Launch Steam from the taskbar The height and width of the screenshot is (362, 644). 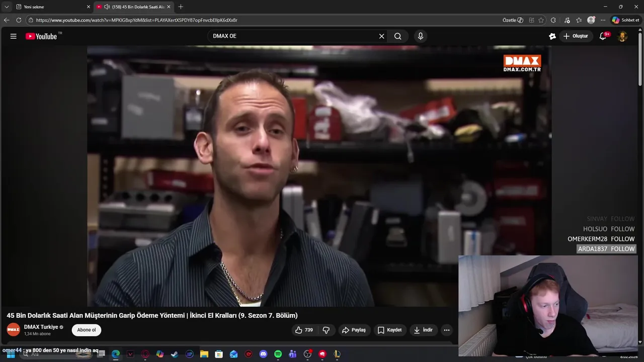click(x=175, y=354)
